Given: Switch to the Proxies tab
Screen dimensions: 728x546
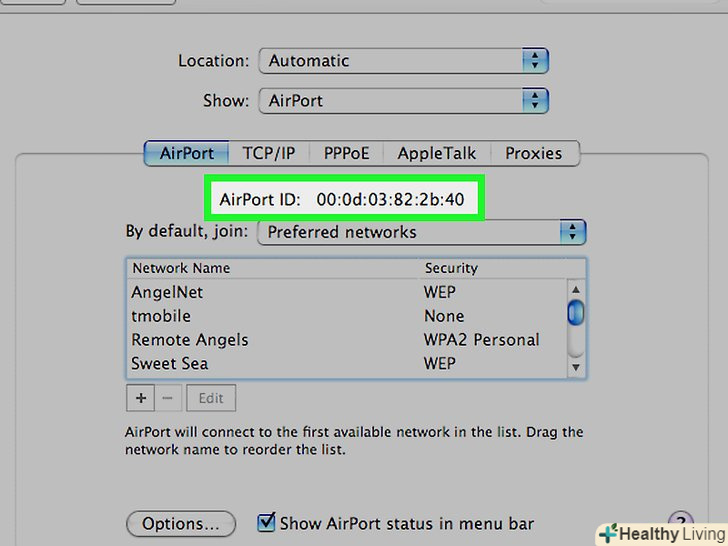Looking at the screenshot, I should point(534,153).
